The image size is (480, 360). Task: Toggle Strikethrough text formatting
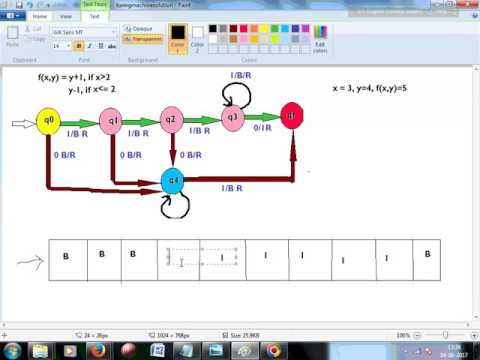112,46
